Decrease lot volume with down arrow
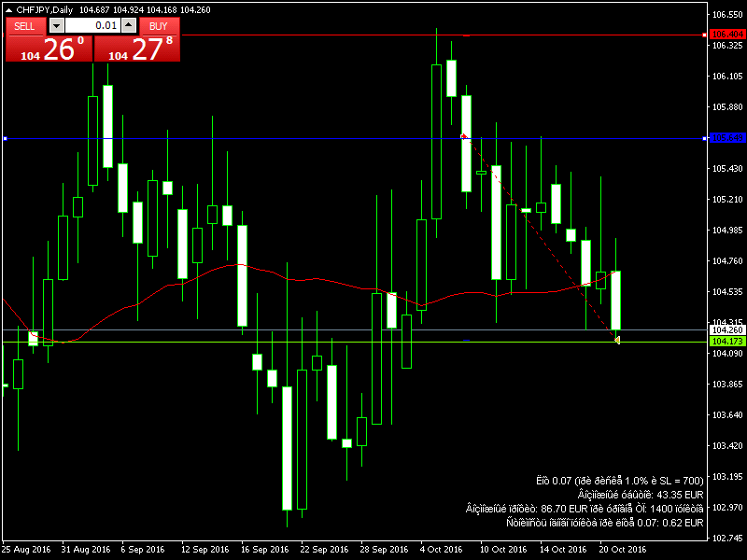 [57, 26]
